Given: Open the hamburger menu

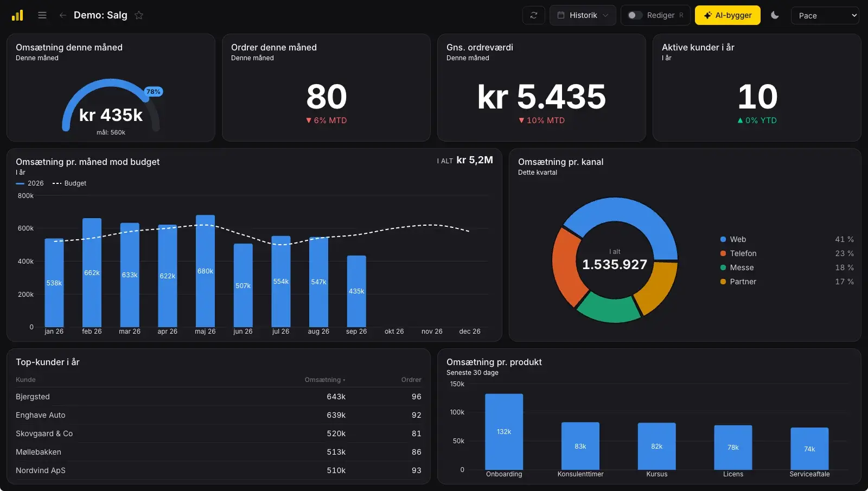Looking at the screenshot, I should tap(42, 15).
